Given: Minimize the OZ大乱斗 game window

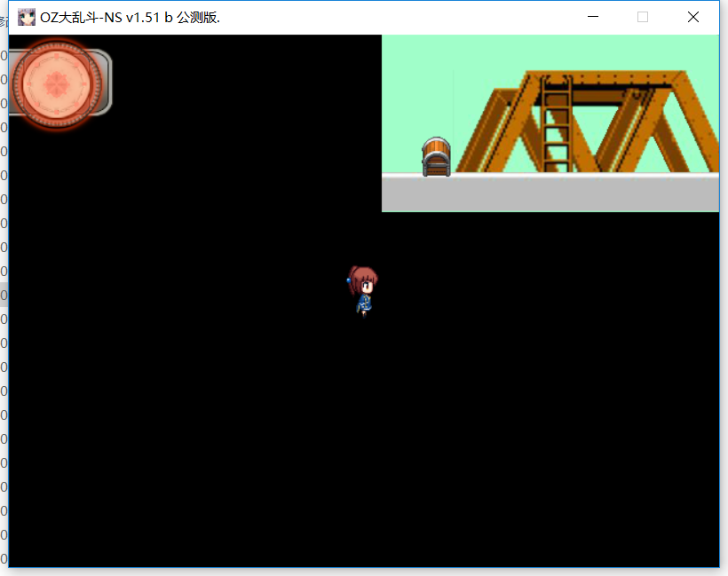Looking at the screenshot, I should pos(593,17).
